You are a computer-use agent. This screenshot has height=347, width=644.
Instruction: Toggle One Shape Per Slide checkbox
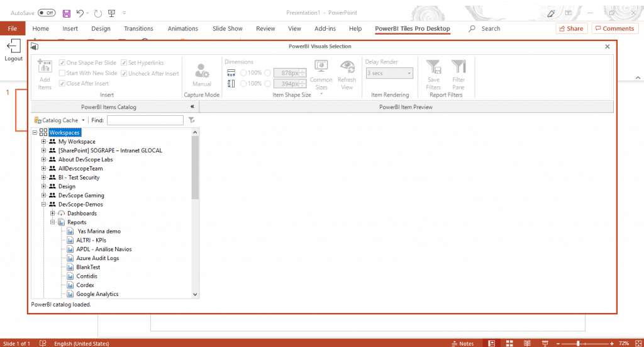tap(62, 62)
